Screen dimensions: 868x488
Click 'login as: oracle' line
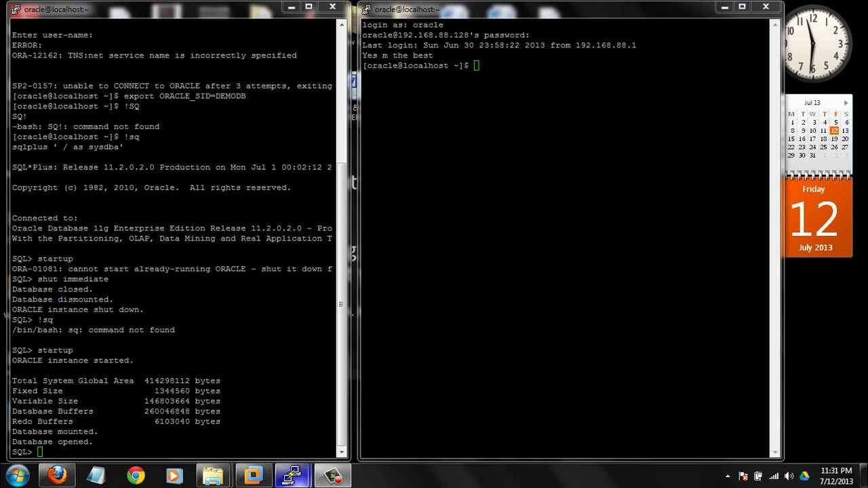403,25
